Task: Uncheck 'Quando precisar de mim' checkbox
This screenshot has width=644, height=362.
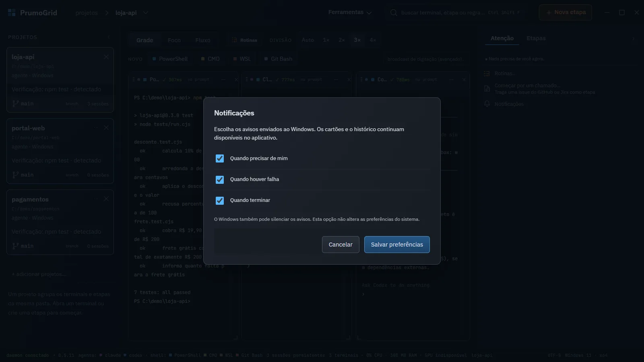Action: tap(220, 158)
